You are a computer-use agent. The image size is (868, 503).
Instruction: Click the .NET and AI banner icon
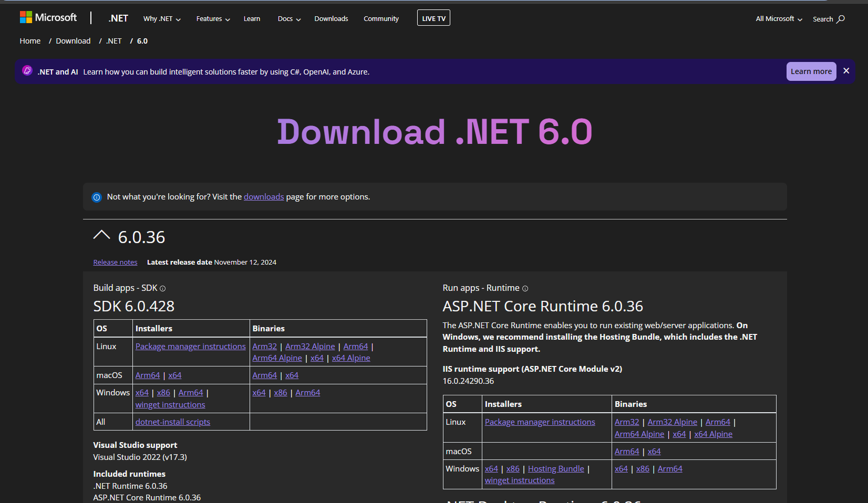coord(27,71)
